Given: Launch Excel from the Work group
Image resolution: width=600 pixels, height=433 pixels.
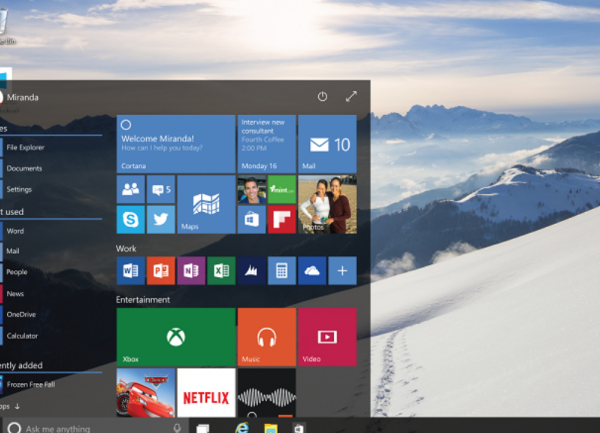Looking at the screenshot, I should (x=221, y=271).
